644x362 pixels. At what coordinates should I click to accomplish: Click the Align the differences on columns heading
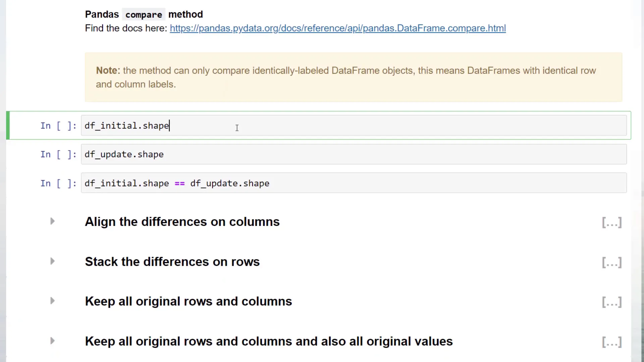[x=182, y=222]
